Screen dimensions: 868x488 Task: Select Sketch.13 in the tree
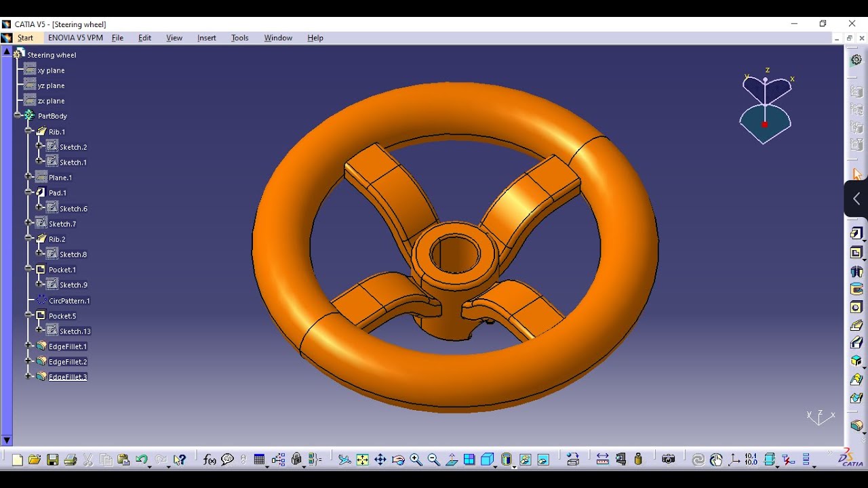coord(75,331)
